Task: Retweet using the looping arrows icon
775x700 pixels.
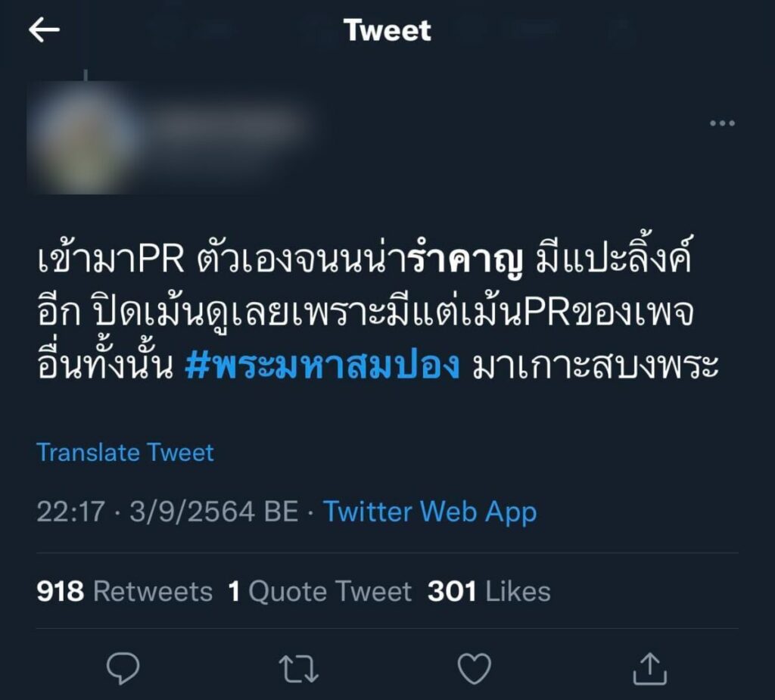Action: coord(298,669)
